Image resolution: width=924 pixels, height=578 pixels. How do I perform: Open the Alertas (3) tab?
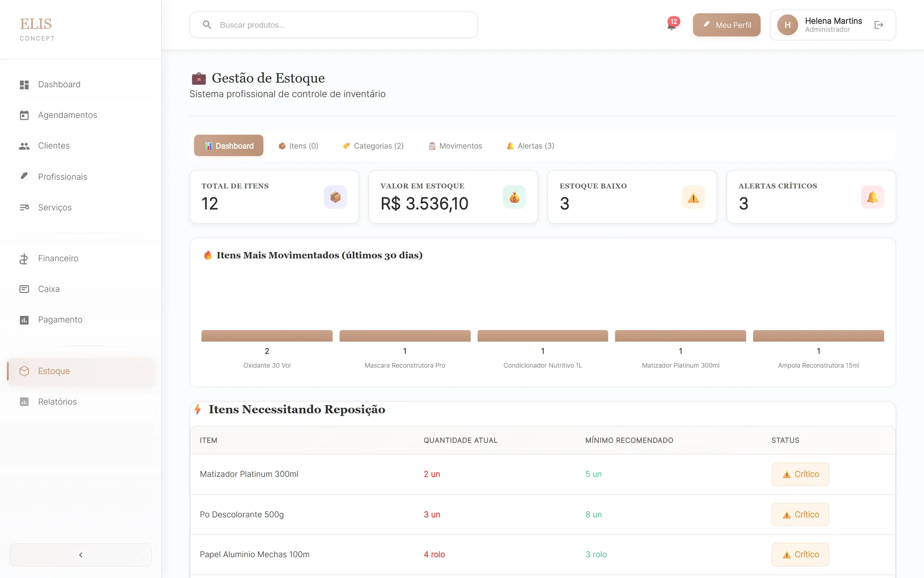point(530,146)
